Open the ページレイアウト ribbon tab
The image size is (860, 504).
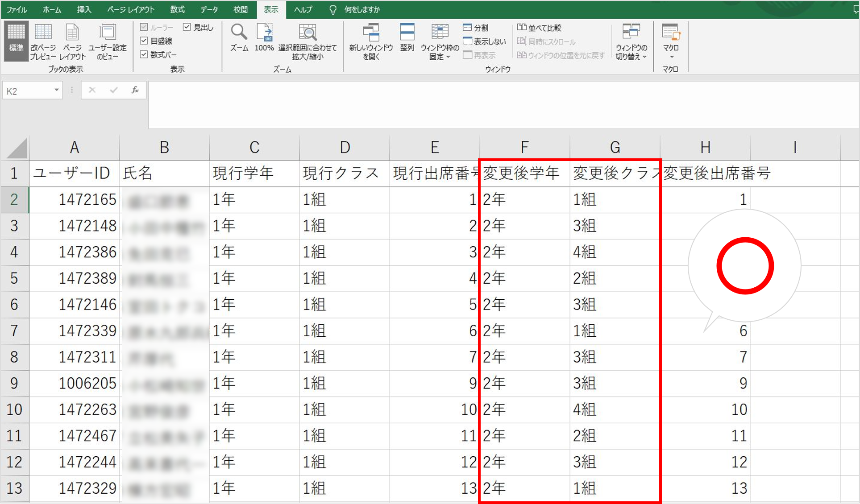pyautogui.click(x=131, y=9)
